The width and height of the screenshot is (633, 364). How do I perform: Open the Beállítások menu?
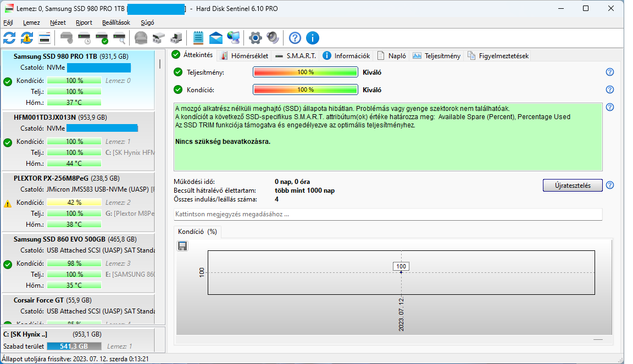116,23
